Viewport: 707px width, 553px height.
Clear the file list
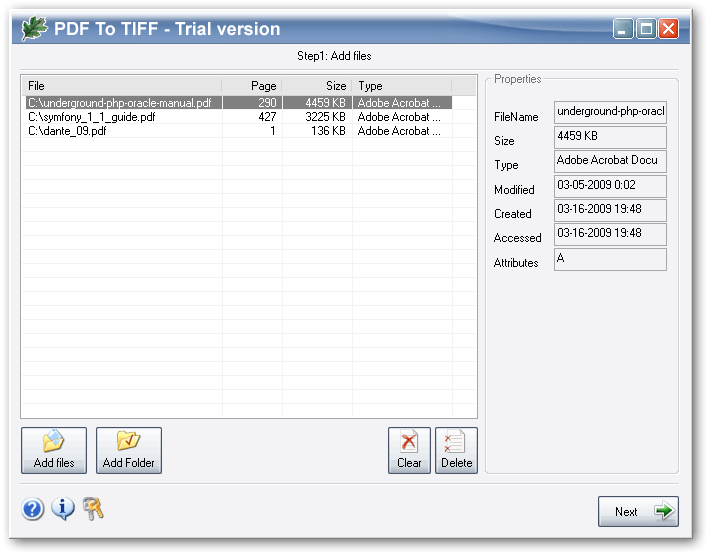point(409,450)
